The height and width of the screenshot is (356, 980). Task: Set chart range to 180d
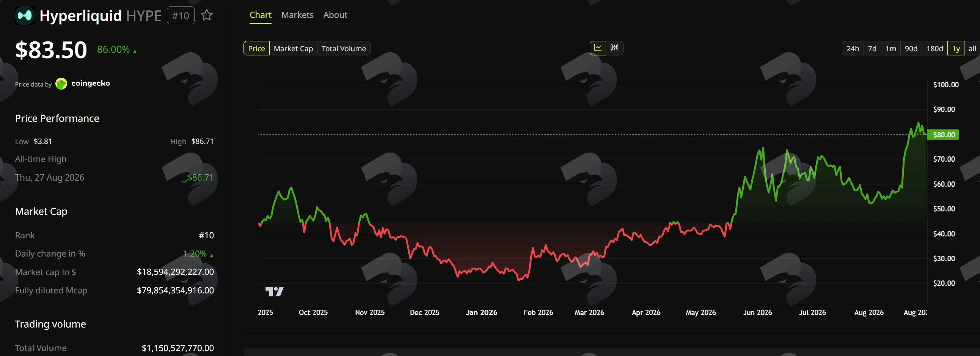point(934,48)
